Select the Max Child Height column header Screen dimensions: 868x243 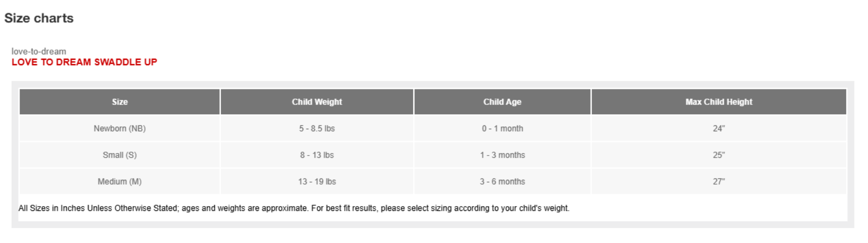tap(719, 102)
